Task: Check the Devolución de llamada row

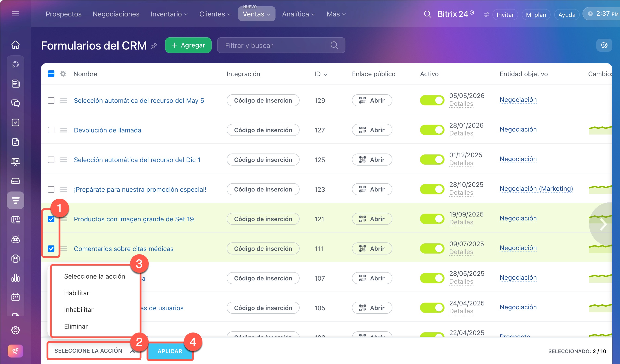Action: coord(51,130)
